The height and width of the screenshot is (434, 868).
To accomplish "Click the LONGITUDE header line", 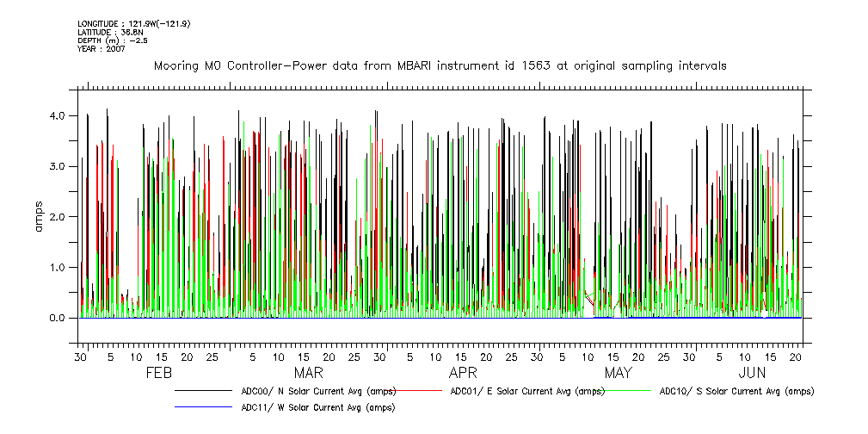I will tap(133, 23).
